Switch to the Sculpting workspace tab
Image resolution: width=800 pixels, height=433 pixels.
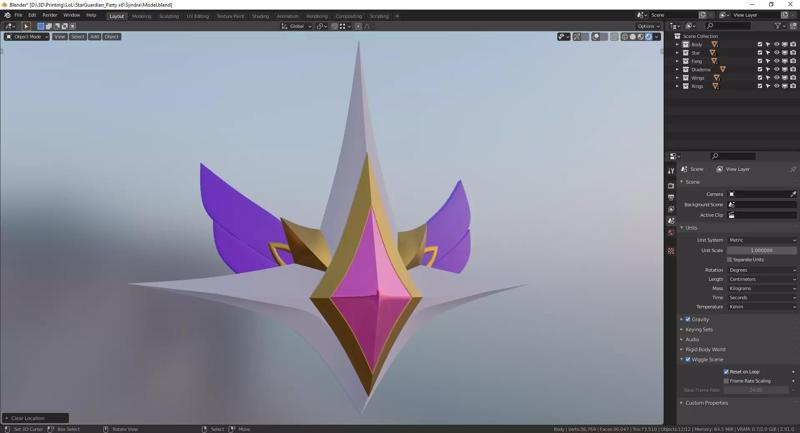tap(169, 16)
